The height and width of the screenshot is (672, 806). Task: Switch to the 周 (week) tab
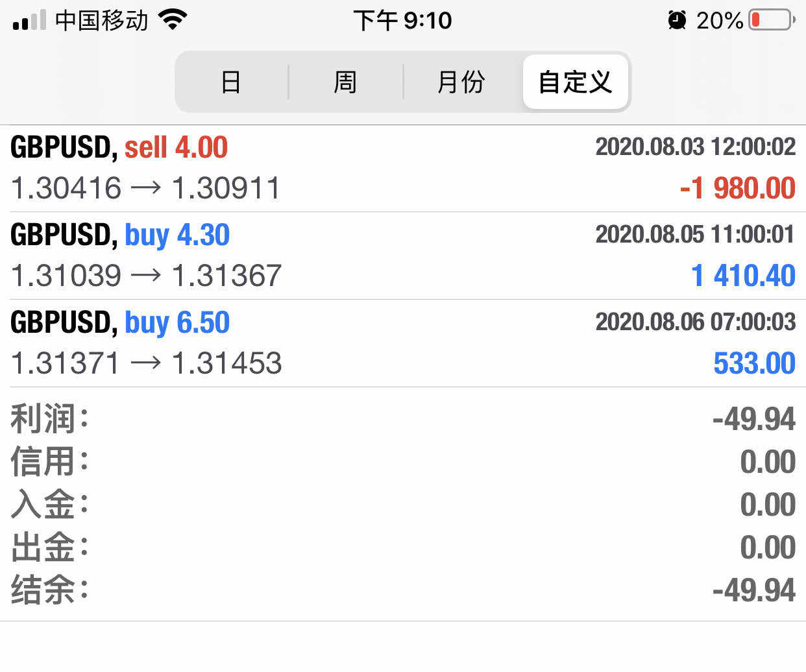pos(345,82)
